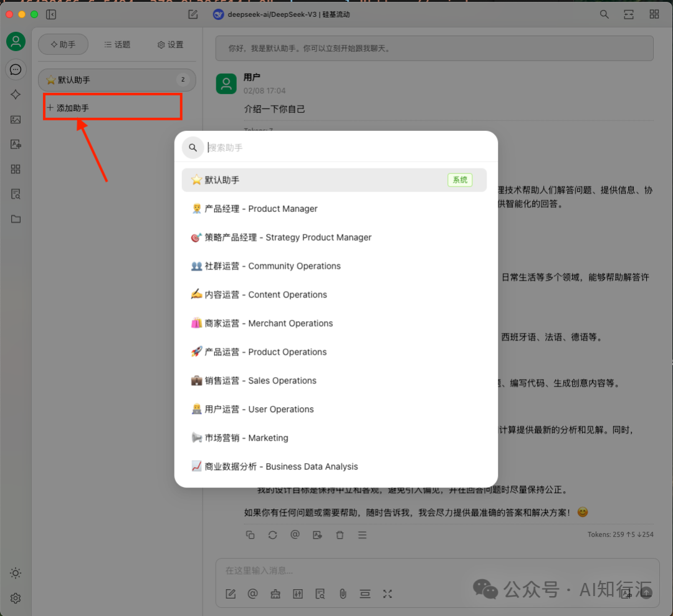Screen dimensions: 673x616
Task: Click the assistant greeting prompt banner
Action: coord(434,49)
